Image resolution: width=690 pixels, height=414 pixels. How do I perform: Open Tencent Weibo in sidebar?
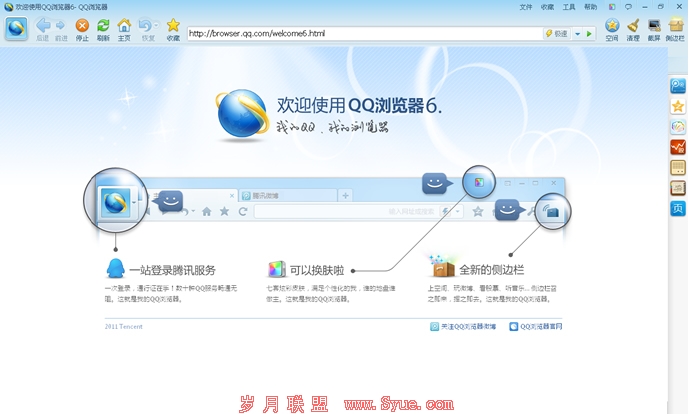click(678, 85)
